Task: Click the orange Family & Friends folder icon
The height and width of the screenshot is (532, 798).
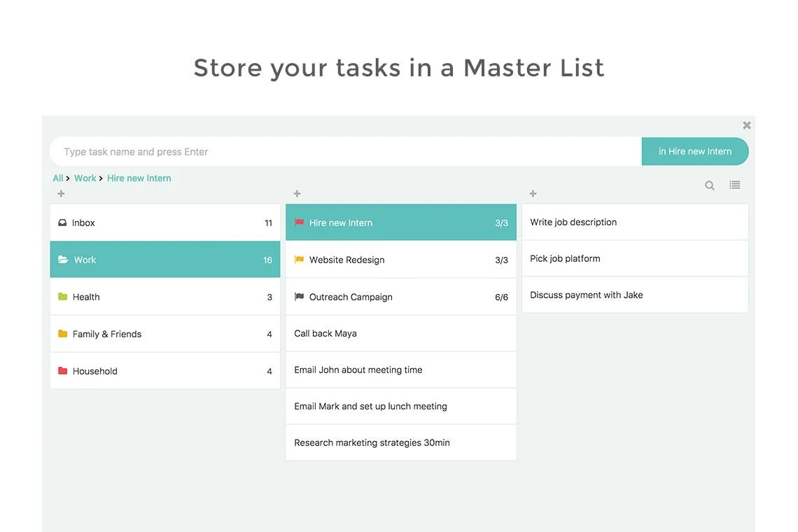Action: click(62, 333)
